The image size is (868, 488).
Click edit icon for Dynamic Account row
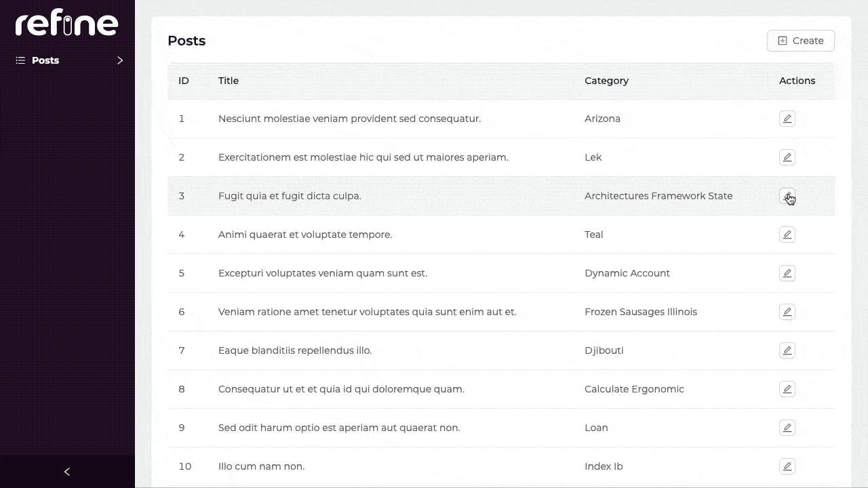(787, 273)
